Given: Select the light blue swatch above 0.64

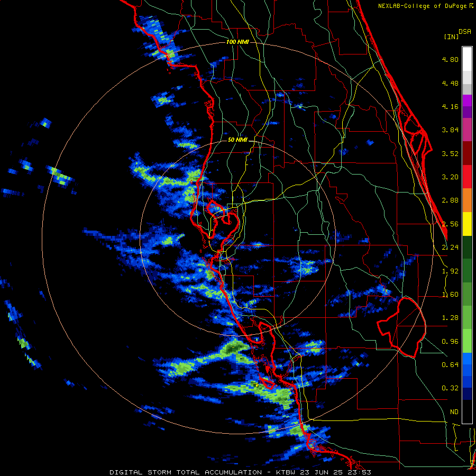Looking at the screenshot, I should 467,359.
